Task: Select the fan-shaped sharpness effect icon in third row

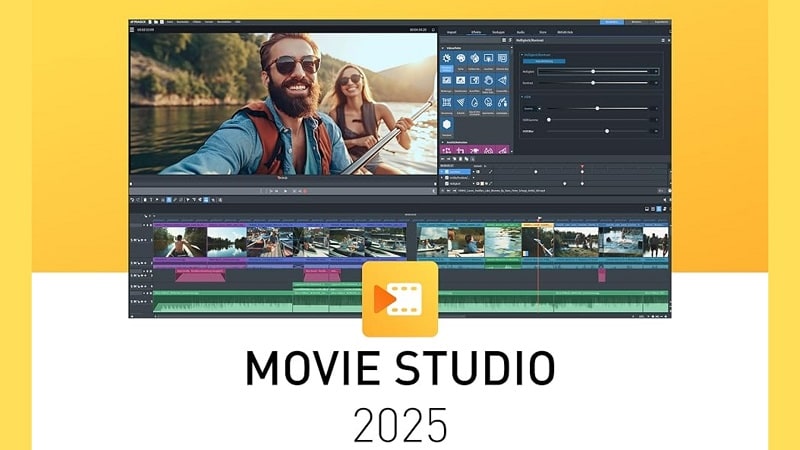Action: coord(461,103)
